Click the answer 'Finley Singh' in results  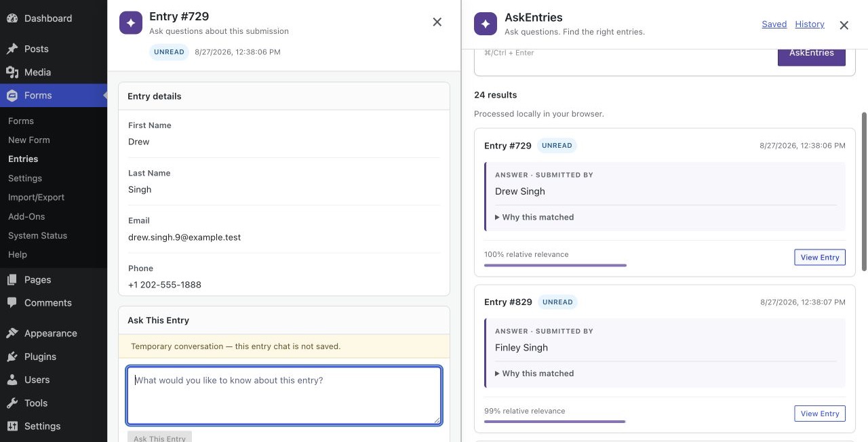coord(521,348)
